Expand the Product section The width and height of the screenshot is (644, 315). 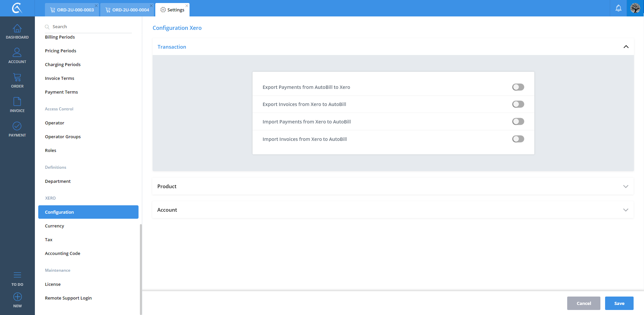click(626, 187)
